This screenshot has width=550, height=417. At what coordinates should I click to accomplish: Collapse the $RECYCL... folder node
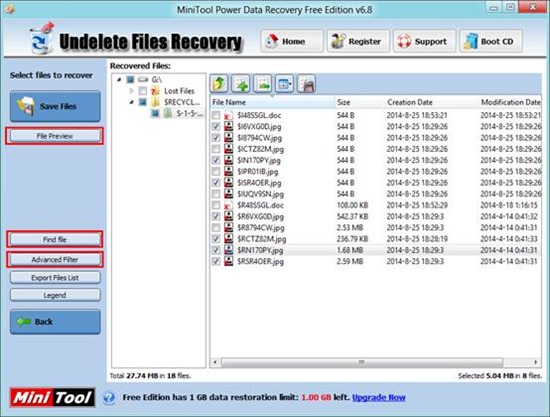[x=132, y=102]
